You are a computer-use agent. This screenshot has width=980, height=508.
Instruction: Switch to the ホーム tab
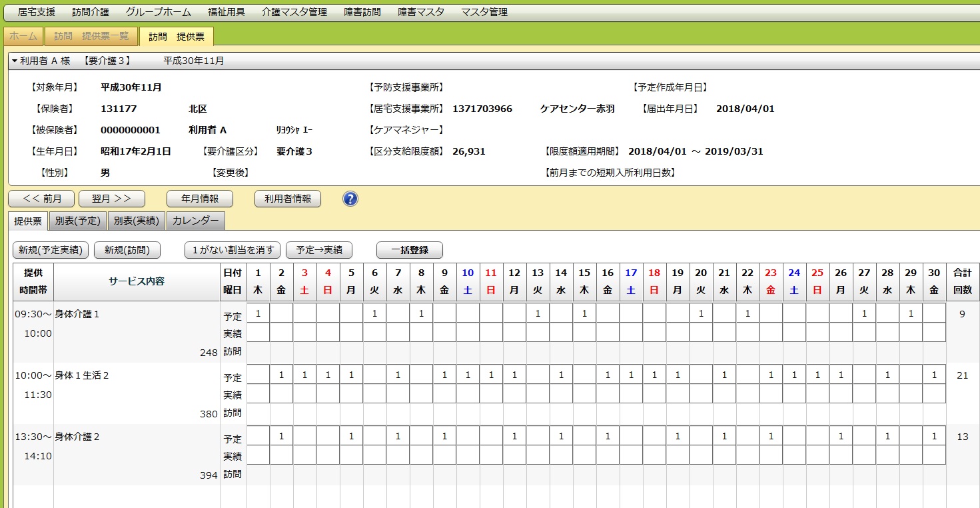23,37
